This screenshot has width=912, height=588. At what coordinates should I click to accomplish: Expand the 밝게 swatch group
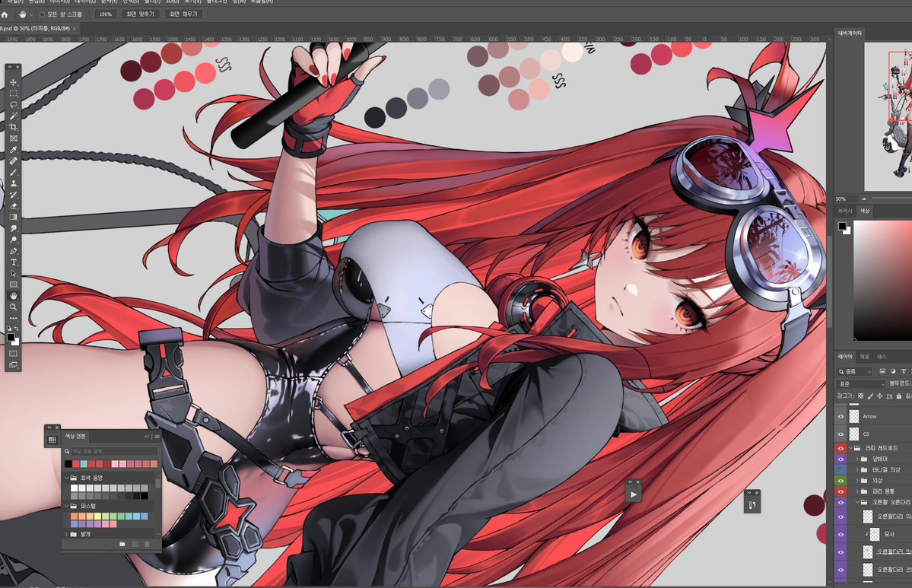tap(66, 534)
